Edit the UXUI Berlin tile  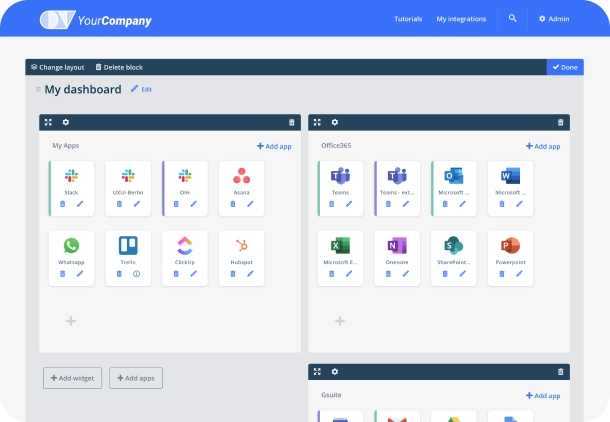(137, 204)
